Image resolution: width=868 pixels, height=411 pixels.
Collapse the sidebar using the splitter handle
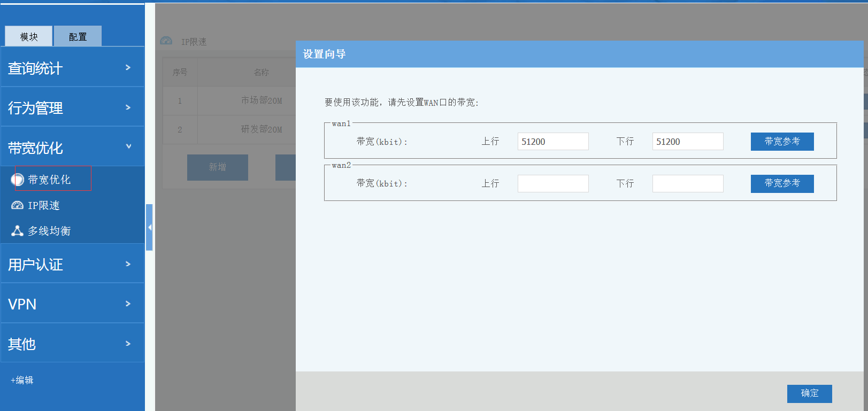[149, 227]
